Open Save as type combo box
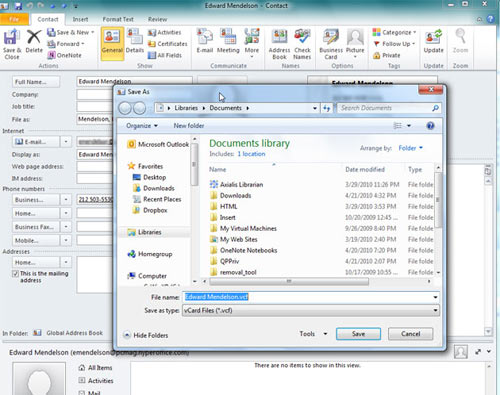 (311, 310)
